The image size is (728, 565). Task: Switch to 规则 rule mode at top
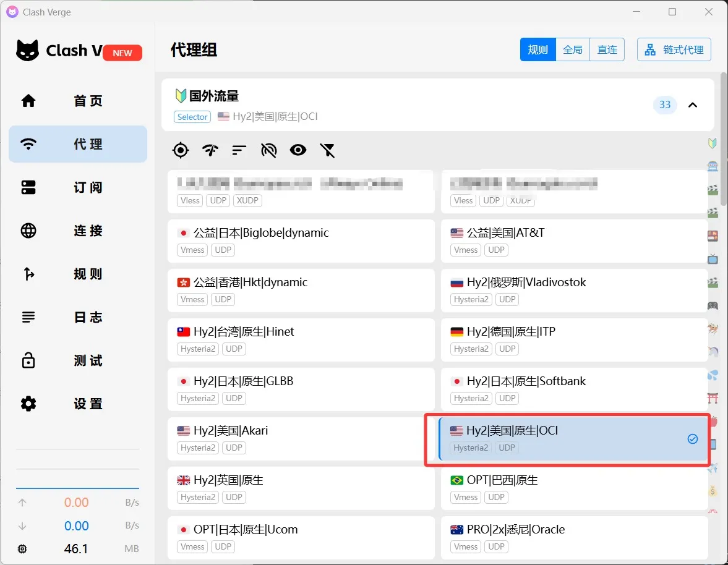click(x=537, y=49)
